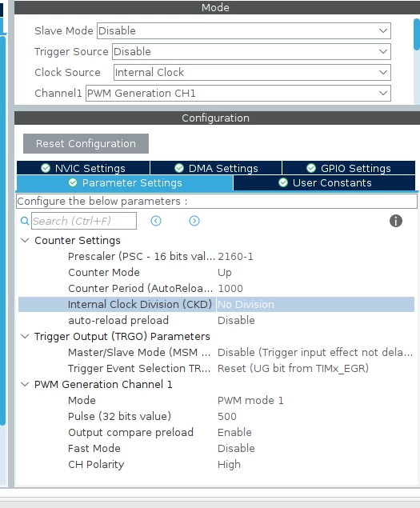Select the Prescaler (PSC) parameter label
This screenshot has height=508, width=420.
142,257
